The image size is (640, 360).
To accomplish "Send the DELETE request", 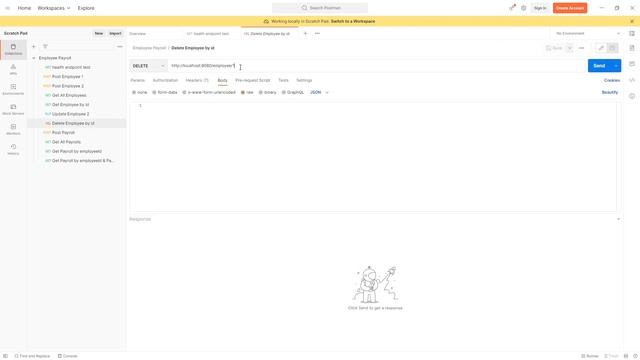I will 599,66.
